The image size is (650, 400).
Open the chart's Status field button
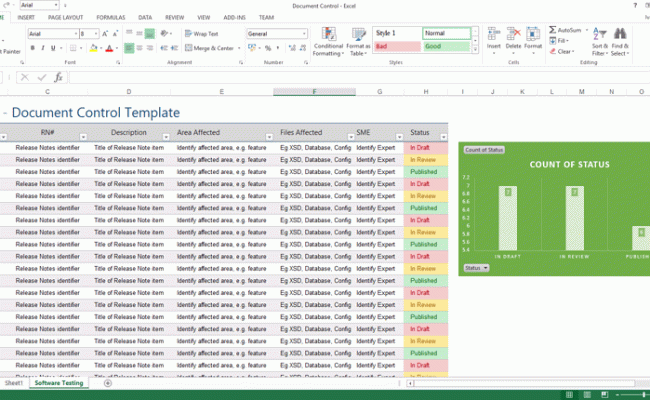(x=476, y=268)
